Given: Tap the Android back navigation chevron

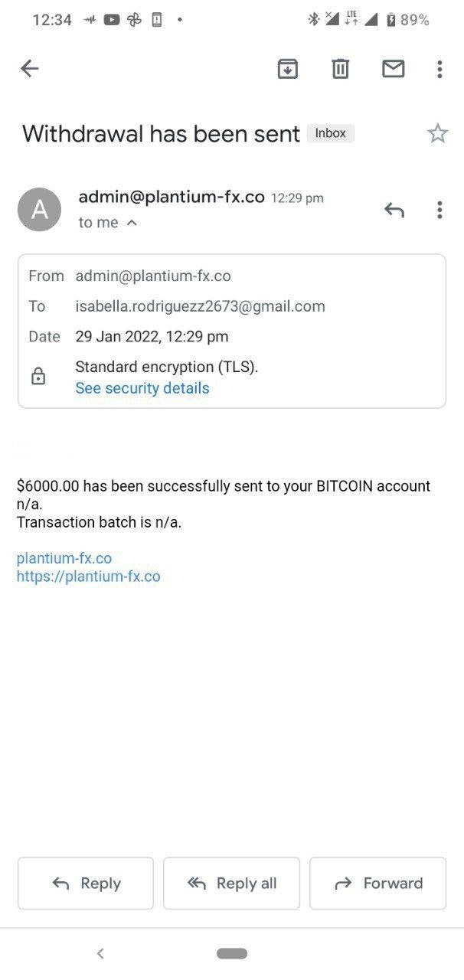Looking at the screenshot, I should (x=100, y=953).
